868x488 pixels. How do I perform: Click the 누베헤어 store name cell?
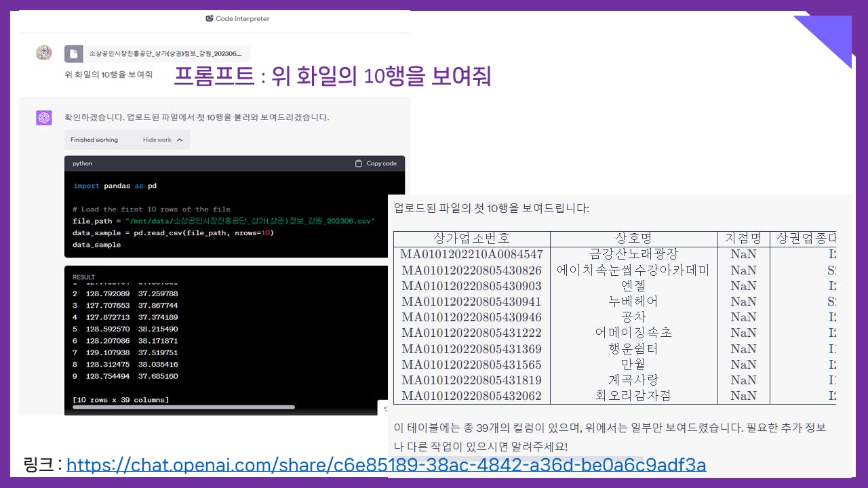(x=633, y=302)
